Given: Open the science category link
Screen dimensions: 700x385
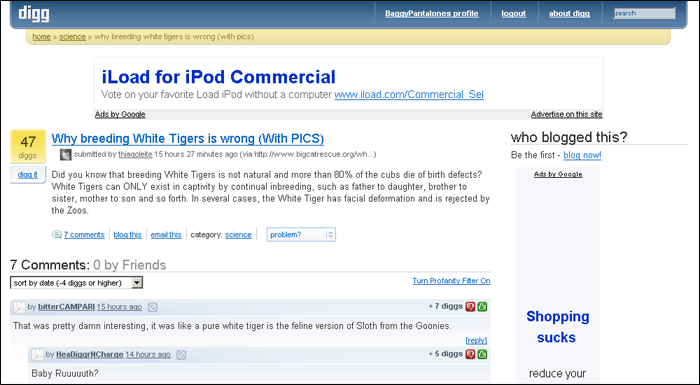Looking at the screenshot, I should [238, 234].
